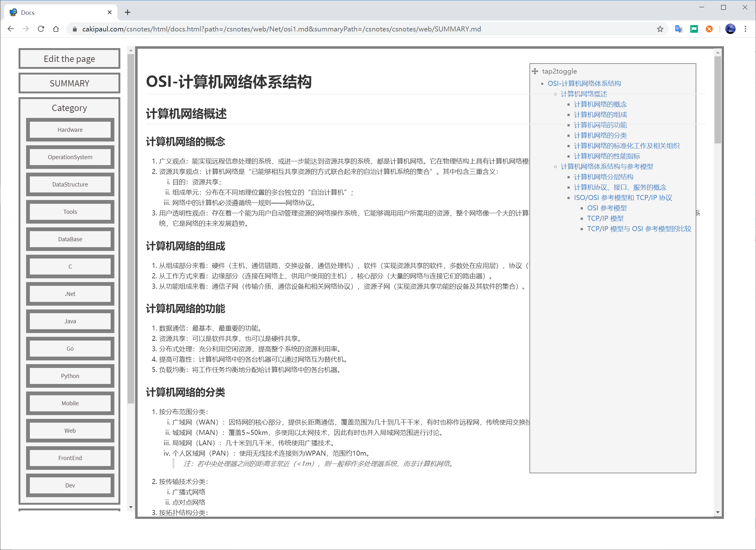Open the Chrome three-dot menu

click(745, 29)
